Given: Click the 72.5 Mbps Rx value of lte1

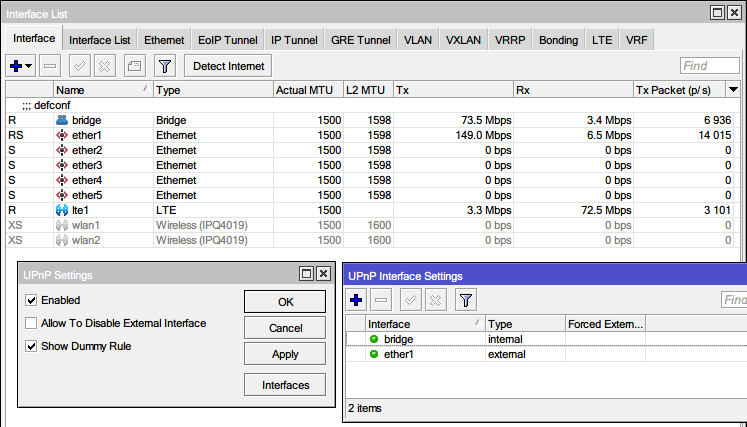Looking at the screenshot, I should pos(606,210).
